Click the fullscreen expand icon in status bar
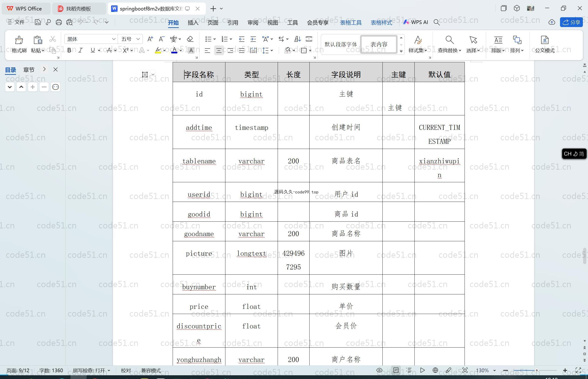 [578, 370]
